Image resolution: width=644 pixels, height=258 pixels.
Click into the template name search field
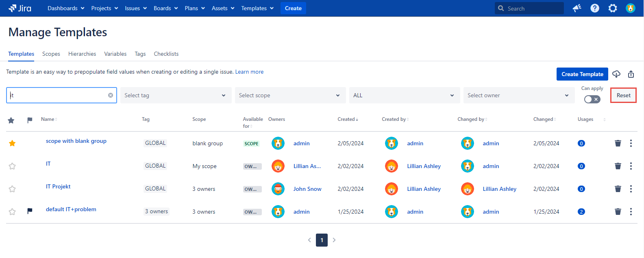pyautogui.click(x=57, y=95)
